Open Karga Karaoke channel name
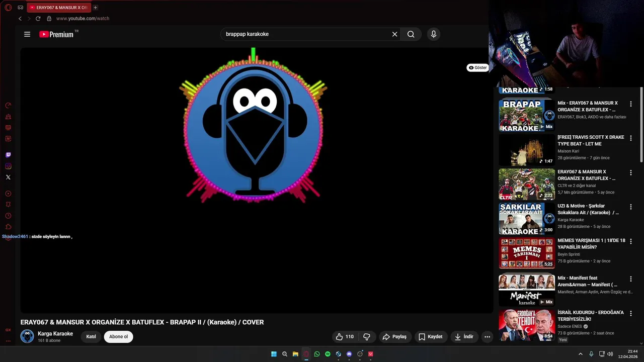The image size is (644, 362). point(55,334)
